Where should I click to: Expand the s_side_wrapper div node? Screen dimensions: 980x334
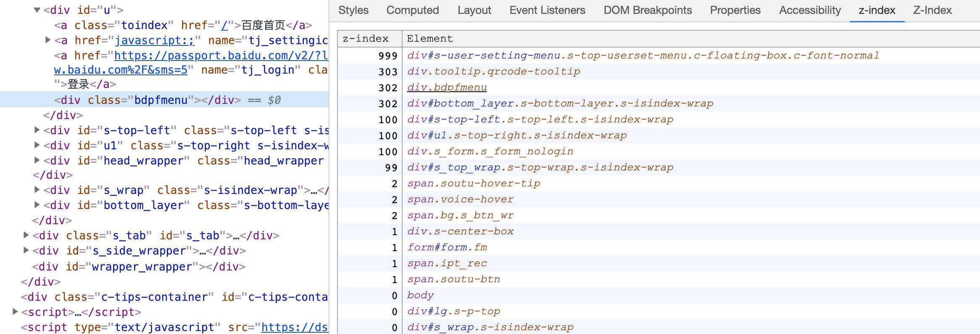26,250
